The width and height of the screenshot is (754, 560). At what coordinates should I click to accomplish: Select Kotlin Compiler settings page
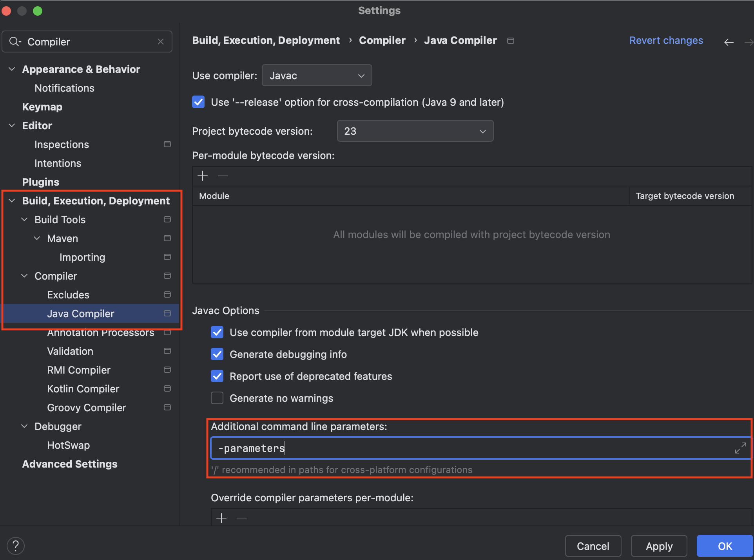coord(83,389)
